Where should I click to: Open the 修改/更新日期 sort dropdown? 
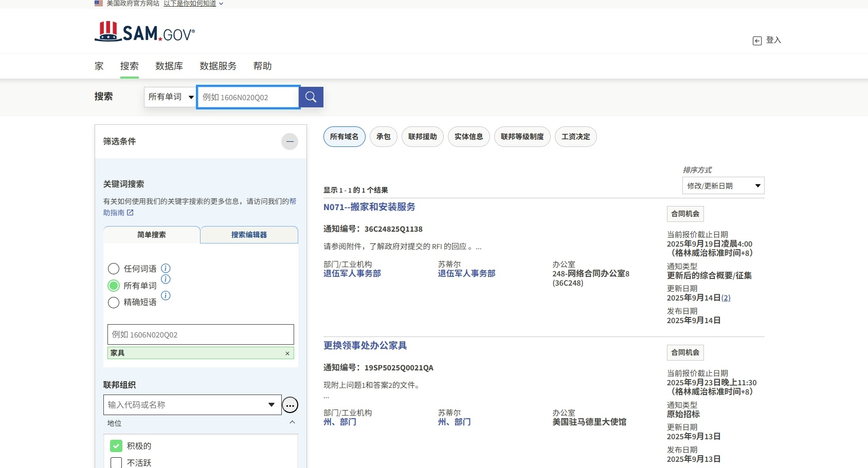pos(723,185)
